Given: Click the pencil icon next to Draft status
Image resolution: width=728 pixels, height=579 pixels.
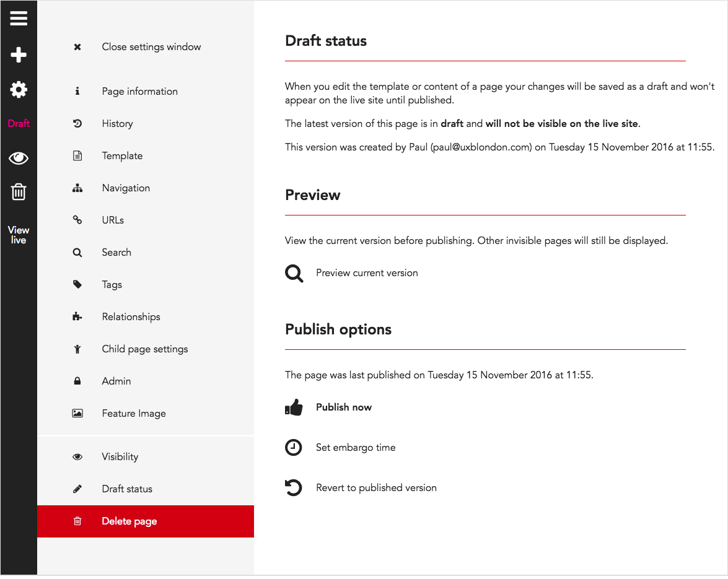Looking at the screenshot, I should 77,489.
